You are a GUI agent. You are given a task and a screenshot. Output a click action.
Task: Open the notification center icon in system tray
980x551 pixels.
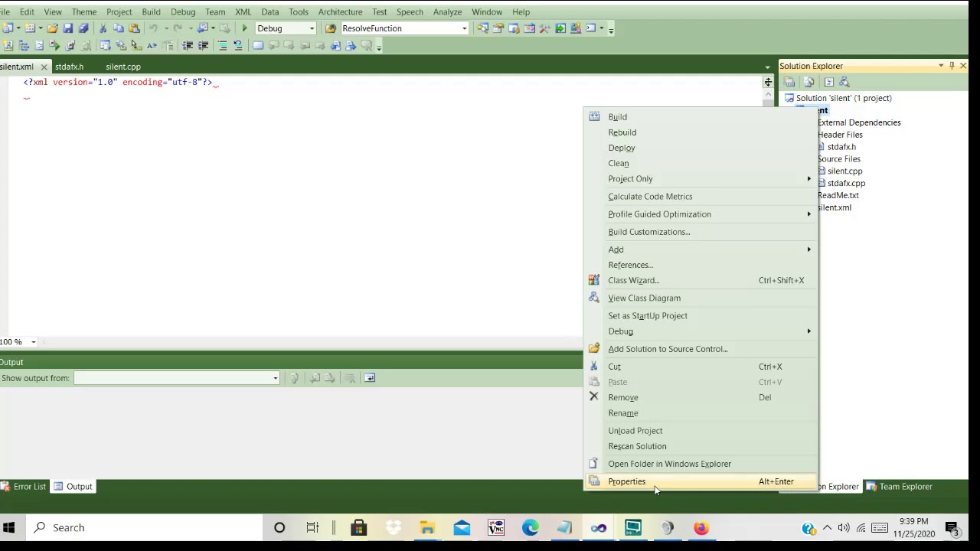[952, 528]
